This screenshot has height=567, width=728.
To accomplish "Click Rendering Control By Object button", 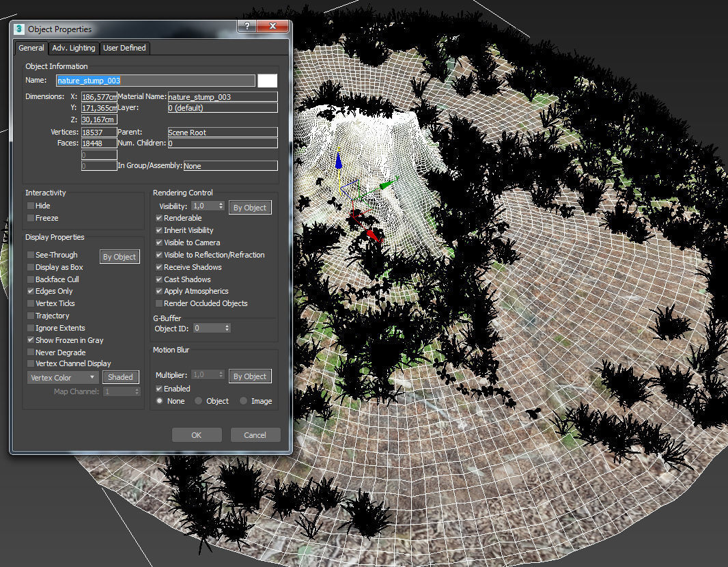I will 250,208.
